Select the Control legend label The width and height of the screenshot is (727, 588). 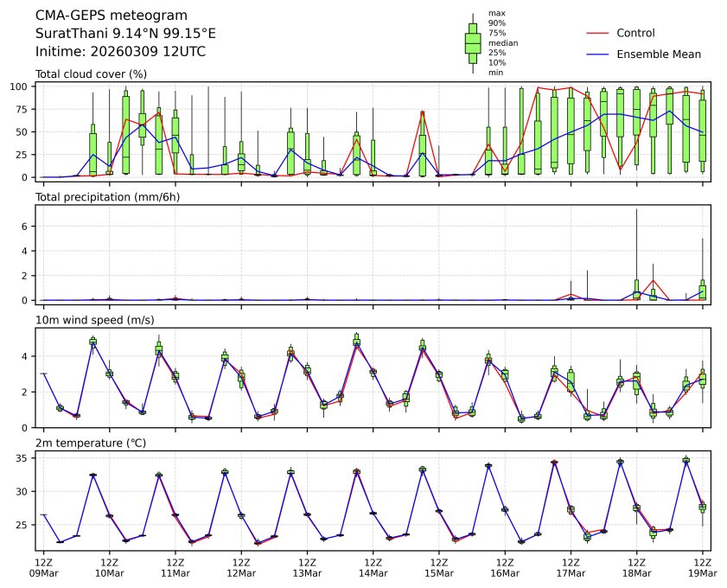click(x=635, y=33)
